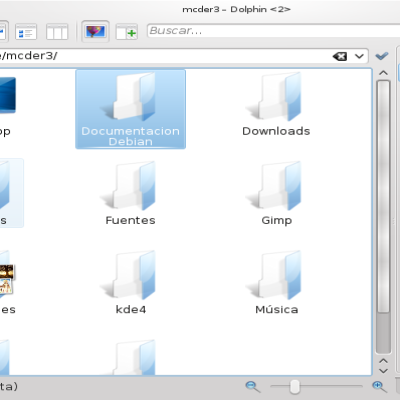Click the kde4 folder label
The image size is (400, 400).
pyautogui.click(x=131, y=310)
